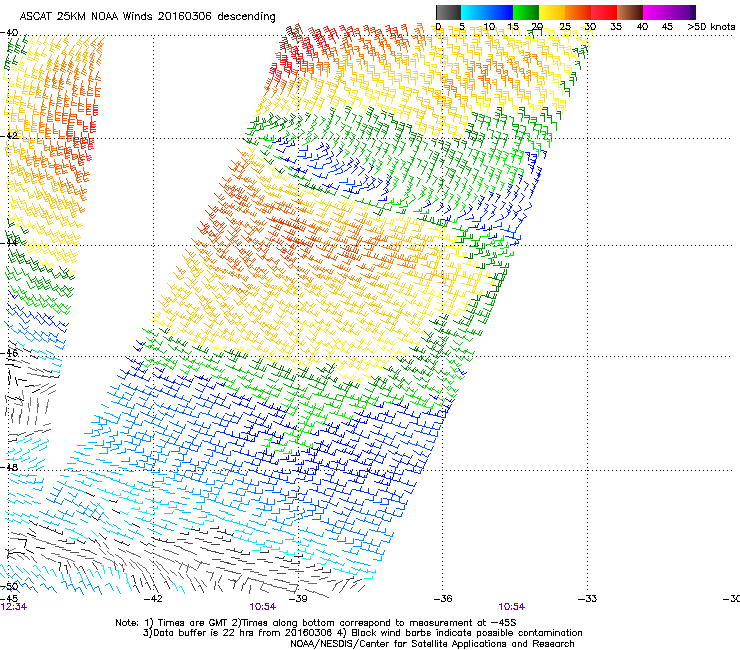Screen dimensions: 740x650
Task: Click the brown 35–40 knot legend swatch
Action: point(630,12)
